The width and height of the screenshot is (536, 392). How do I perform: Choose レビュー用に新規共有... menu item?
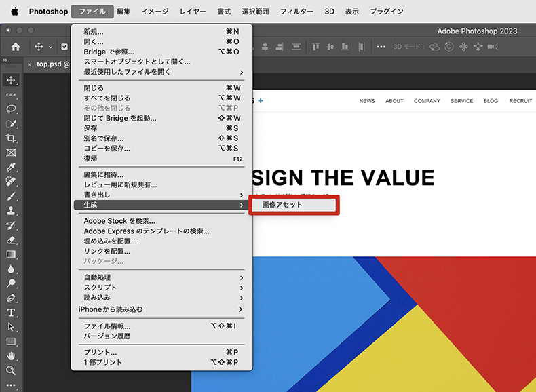coord(161,185)
